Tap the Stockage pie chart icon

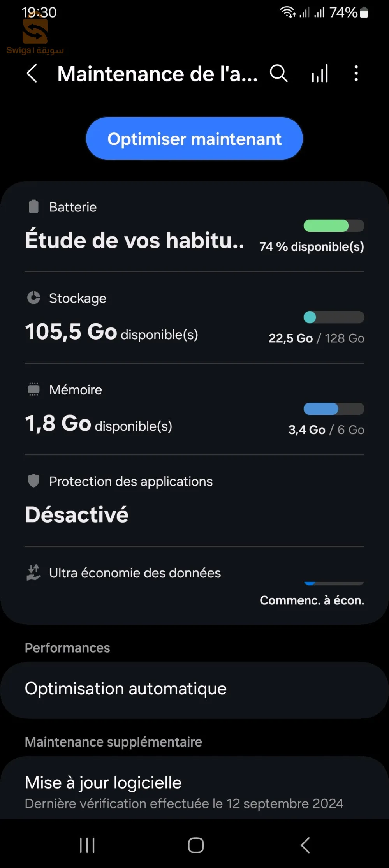point(34,298)
